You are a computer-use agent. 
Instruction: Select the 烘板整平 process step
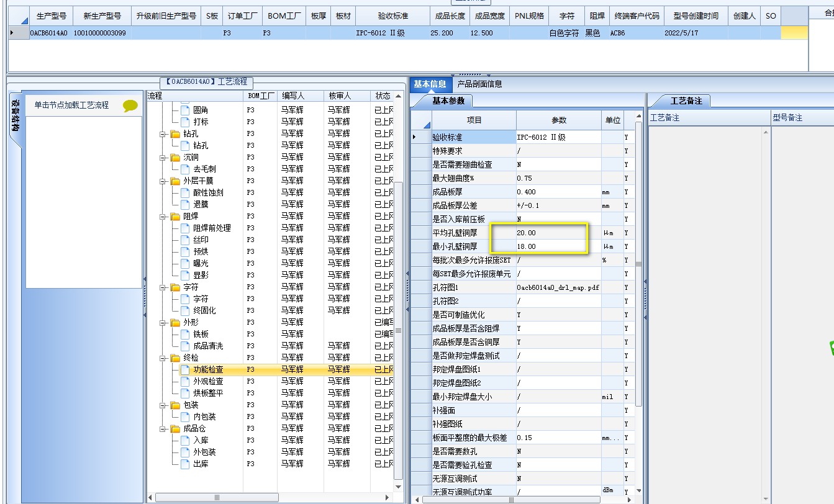[208, 393]
